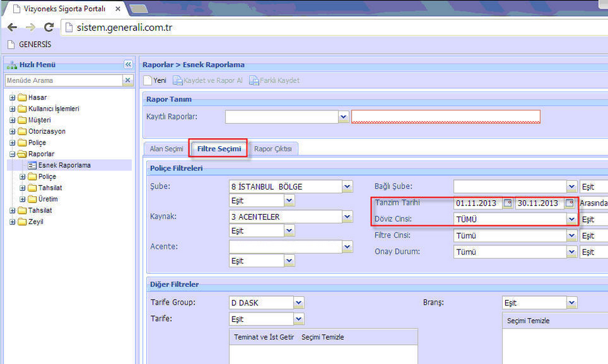
Task: Click the browser back arrow
Action: 12,28
